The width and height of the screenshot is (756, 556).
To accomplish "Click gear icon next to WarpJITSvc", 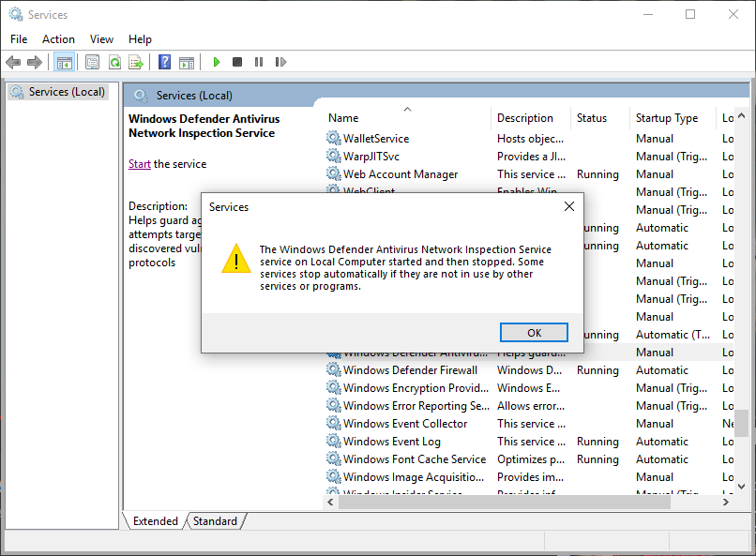I will (x=334, y=156).
